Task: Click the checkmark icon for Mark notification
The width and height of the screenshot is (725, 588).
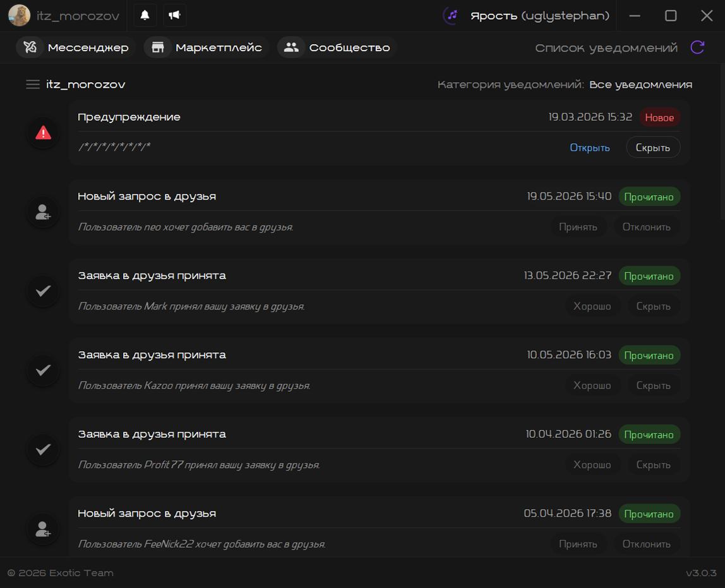Action: tap(43, 291)
